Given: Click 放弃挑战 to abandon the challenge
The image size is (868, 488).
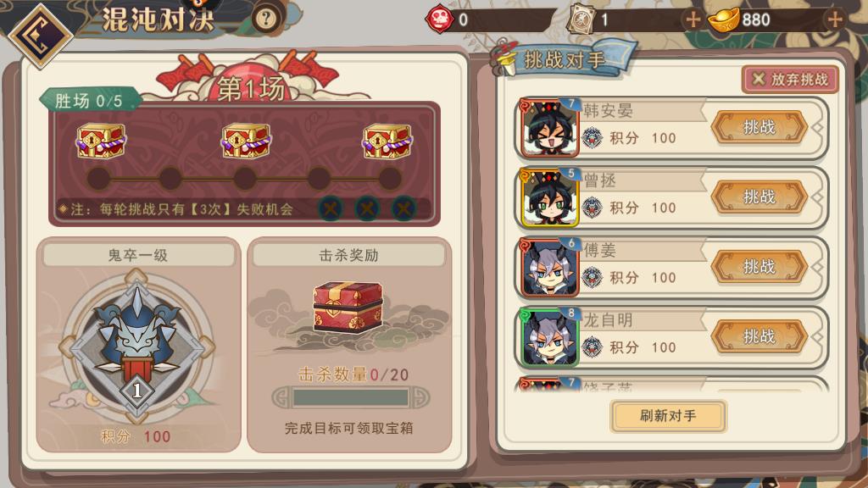Looking at the screenshot, I should coord(791,80).
